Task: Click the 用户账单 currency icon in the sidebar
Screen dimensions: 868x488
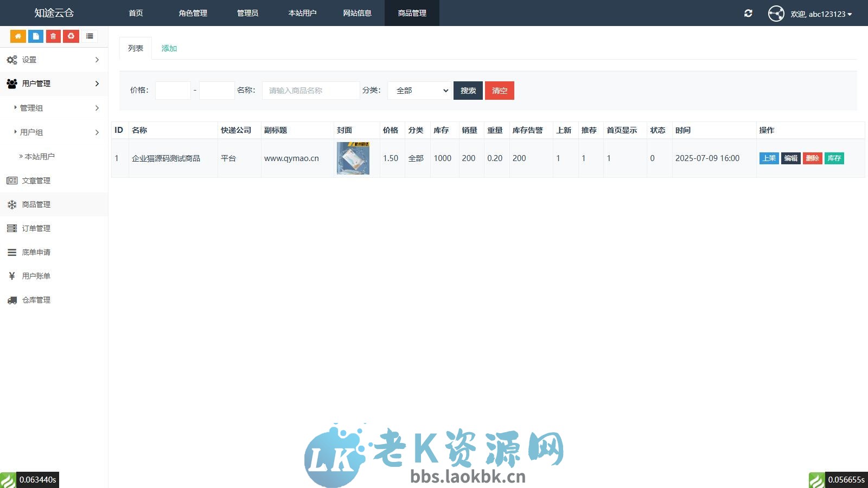Action: (x=12, y=276)
